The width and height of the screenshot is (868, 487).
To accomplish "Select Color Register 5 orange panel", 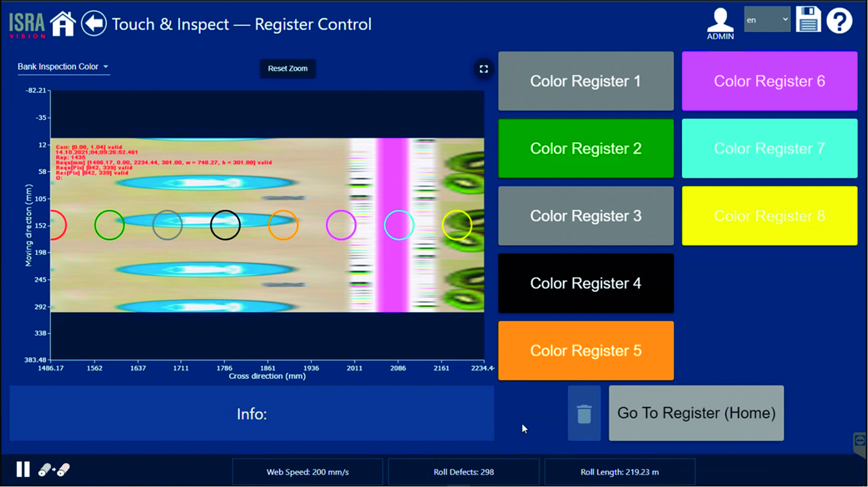I will click(586, 351).
